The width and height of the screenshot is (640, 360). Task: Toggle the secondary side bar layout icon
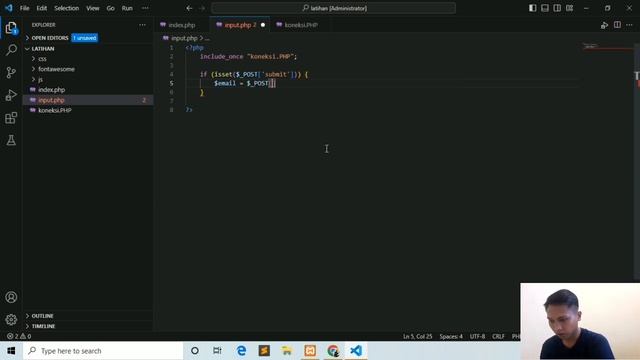click(x=557, y=8)
